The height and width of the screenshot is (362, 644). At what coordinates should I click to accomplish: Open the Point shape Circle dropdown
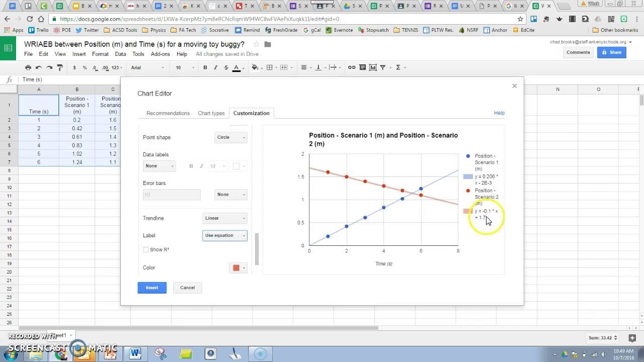pos(231,137)
